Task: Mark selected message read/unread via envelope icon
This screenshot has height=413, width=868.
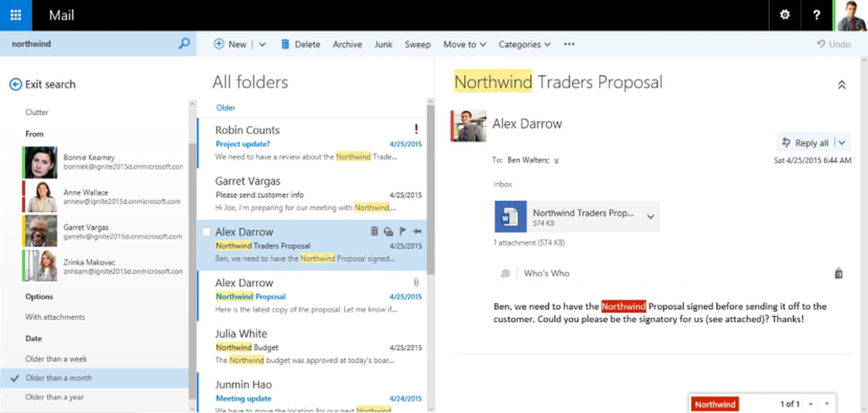Action: pyautogui.click(x=388, y=232)
